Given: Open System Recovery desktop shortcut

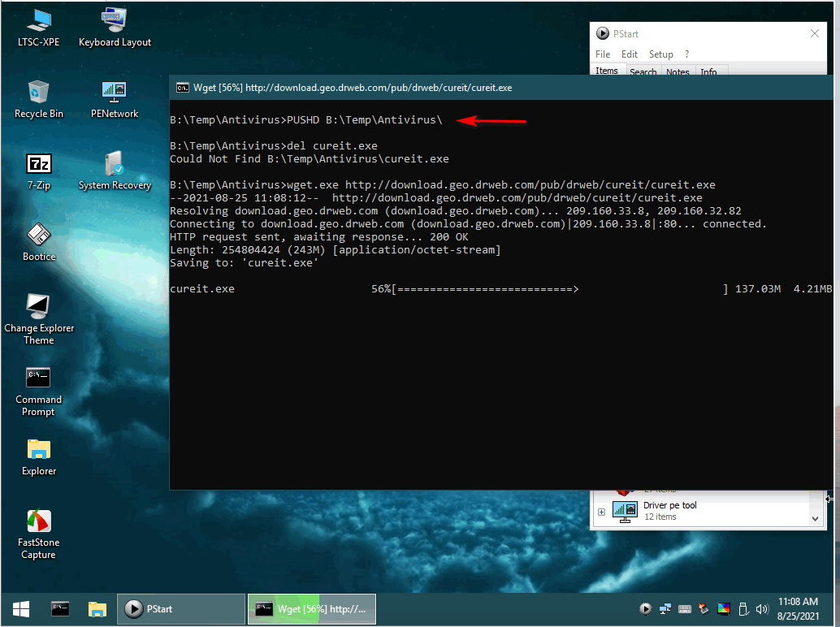Looking at the screenshot, I should tap(114, 171).
